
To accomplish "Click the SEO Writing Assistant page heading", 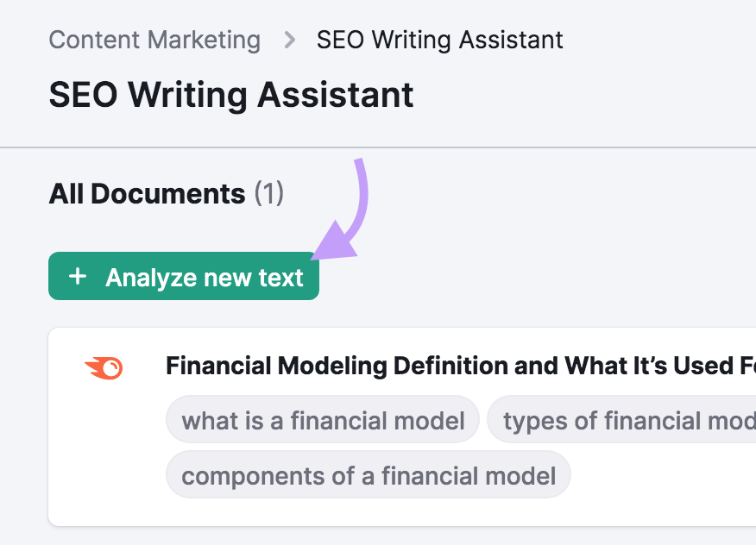I will 230,95.
